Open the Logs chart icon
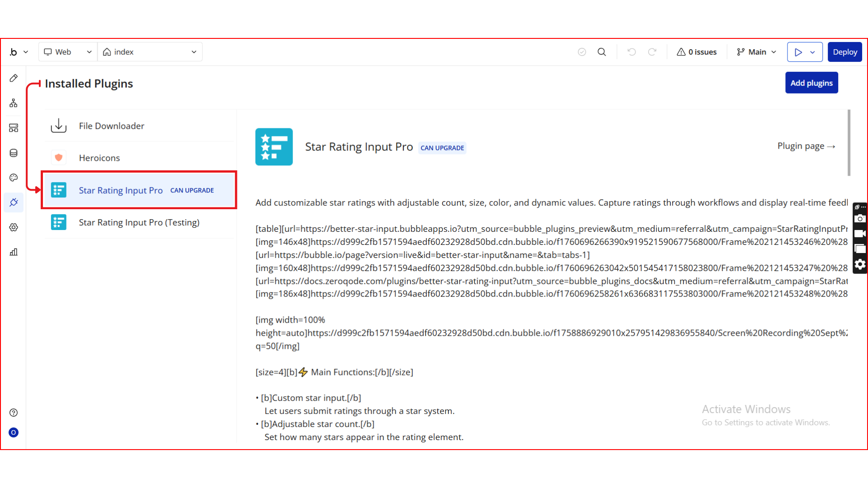The height and width of the screenshot is (488, 868). tap(14, 252)
